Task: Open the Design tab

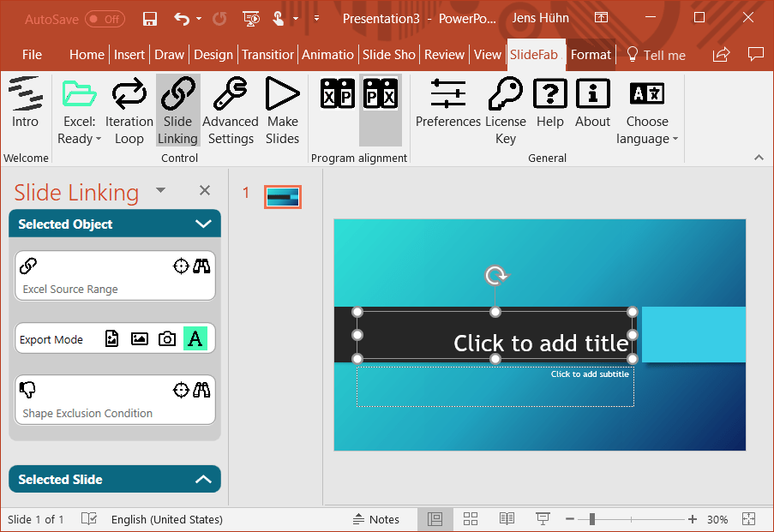Action: (213, 54)
